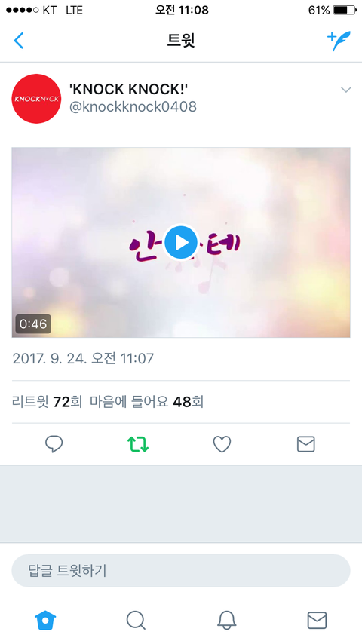Tap the battery indicator in status bar
Viewport: 362px width, 644px height.
pos(345,10)
